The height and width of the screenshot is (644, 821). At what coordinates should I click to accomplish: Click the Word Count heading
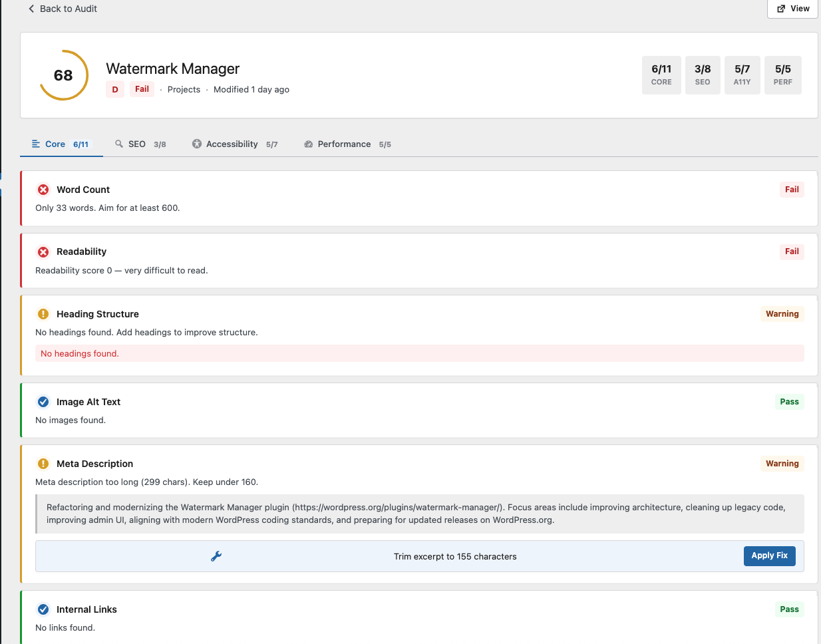tap(83, 190)
